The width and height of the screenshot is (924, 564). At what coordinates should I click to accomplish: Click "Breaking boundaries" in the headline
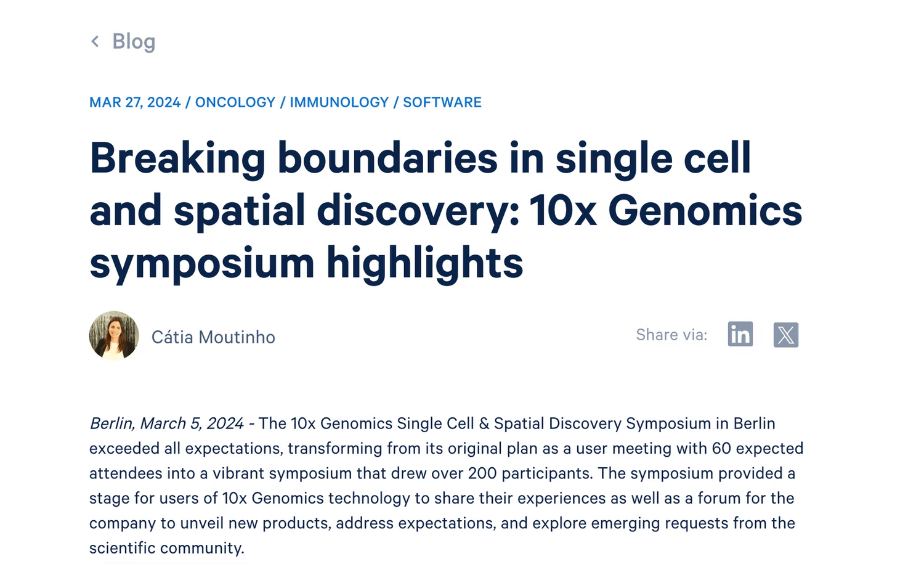[293, 158]
